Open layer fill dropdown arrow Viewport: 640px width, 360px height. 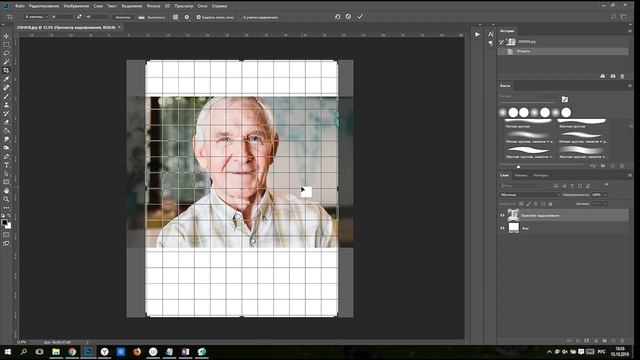(x=605, y=204)
